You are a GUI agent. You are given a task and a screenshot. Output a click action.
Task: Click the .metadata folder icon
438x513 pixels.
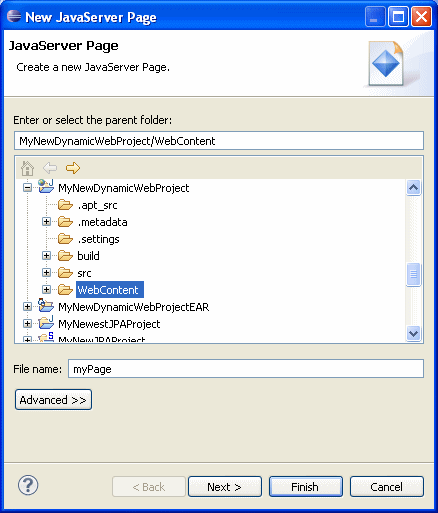click(65, 222)
